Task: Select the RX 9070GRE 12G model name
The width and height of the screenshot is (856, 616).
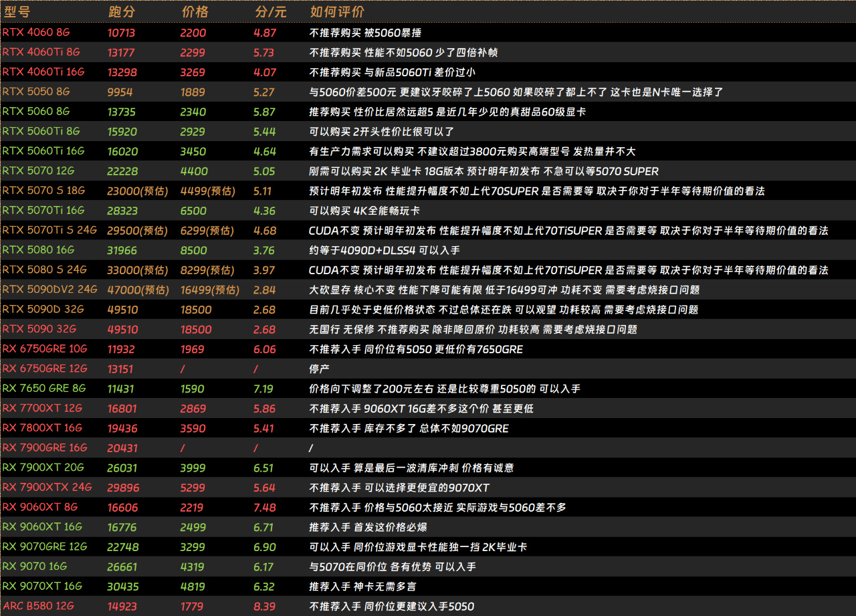Action: click(x=45, y=547)
